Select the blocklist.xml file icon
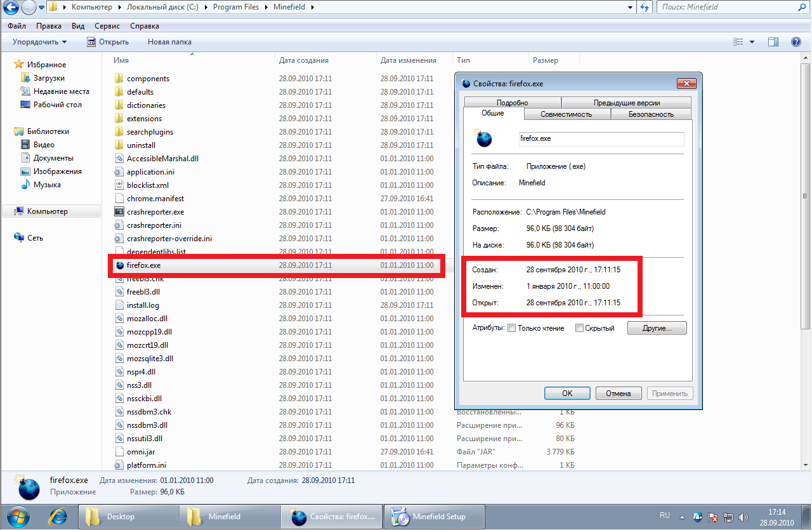Viewport: 812px width, 530px height. coord(119,185)
